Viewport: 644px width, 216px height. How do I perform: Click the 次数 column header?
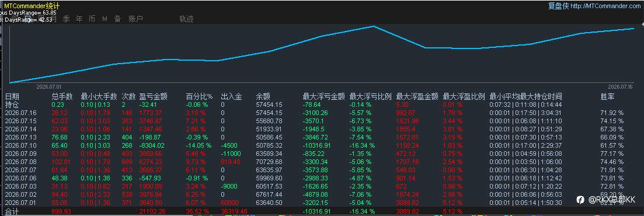click(128, 96)
